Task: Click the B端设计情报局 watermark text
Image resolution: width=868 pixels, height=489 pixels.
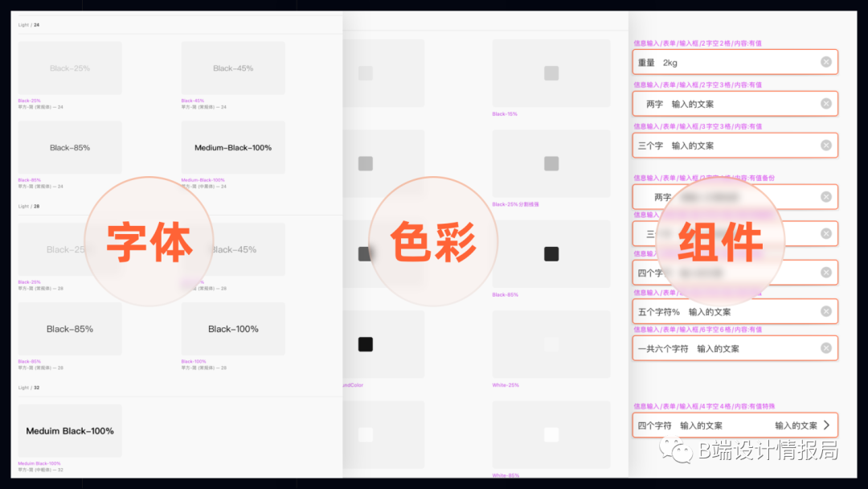Action: [x=768, y=450]
